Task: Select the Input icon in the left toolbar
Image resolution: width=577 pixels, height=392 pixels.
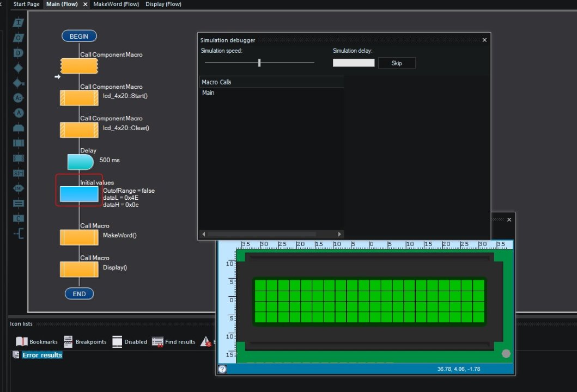Action: [x=19, y=23]
